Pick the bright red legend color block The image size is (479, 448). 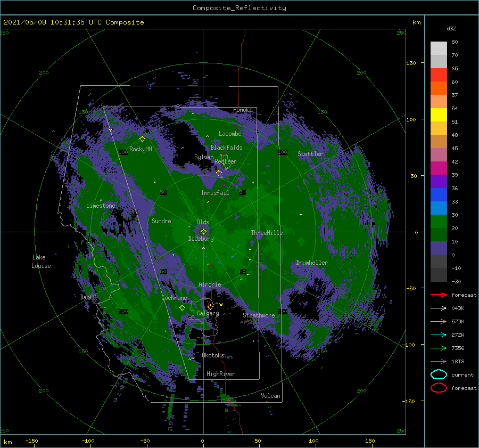click(x=439, y=75)
